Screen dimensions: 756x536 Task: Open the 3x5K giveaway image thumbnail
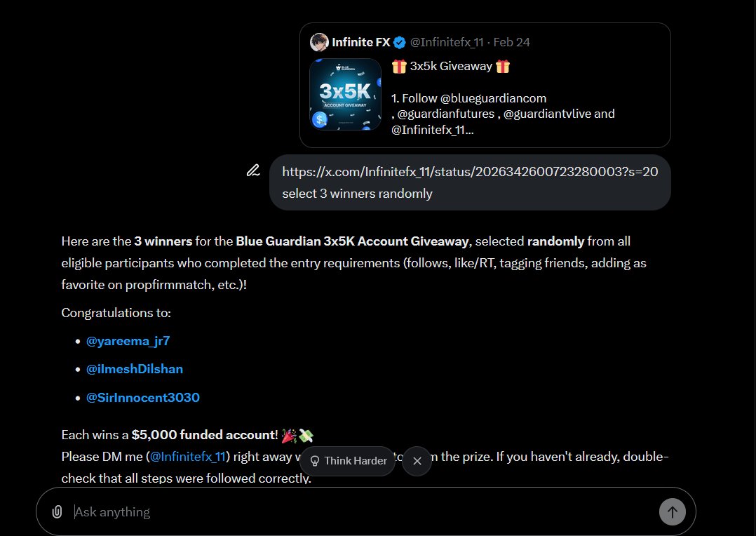[x=345, y=94]
